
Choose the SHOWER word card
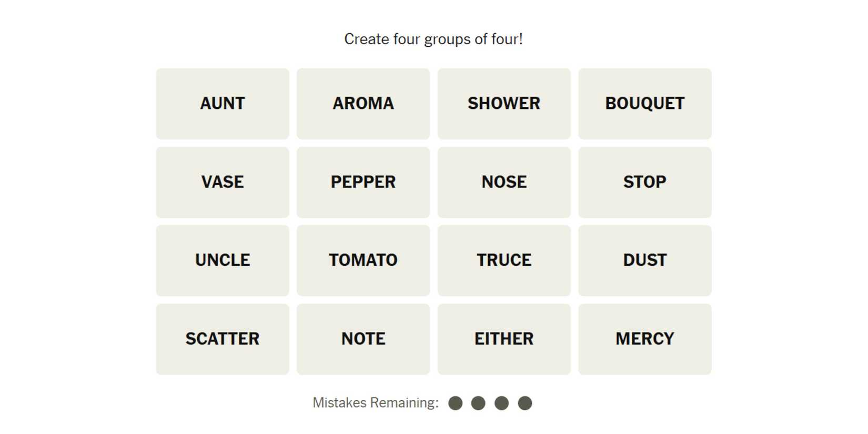point(504,104)
